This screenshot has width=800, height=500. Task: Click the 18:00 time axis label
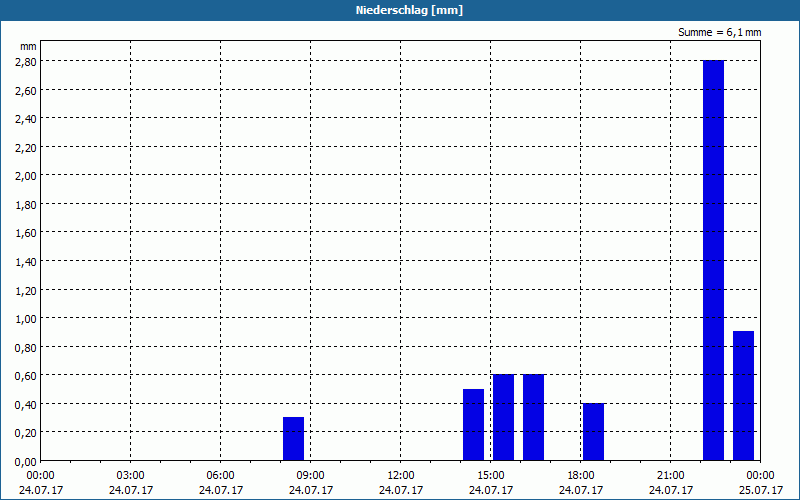[x=581, y=476]
